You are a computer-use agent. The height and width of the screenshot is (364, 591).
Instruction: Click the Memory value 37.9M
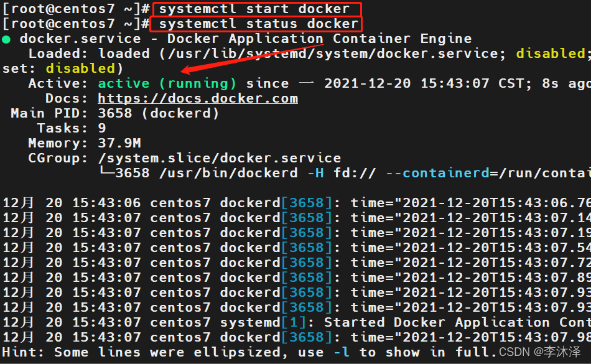119,143
